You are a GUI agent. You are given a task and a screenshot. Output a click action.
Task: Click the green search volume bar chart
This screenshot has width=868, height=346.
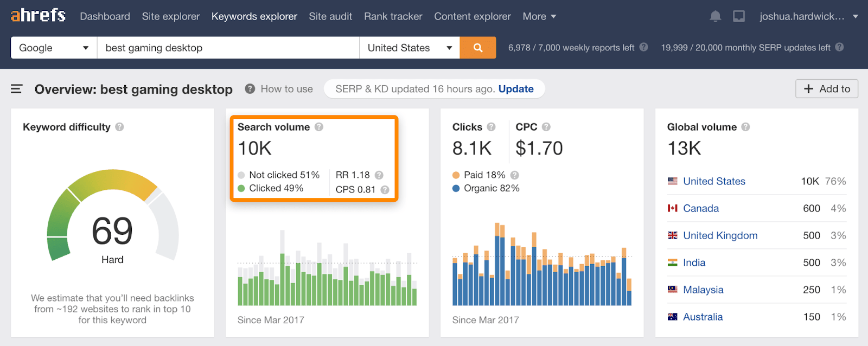[x=327, y=268]
